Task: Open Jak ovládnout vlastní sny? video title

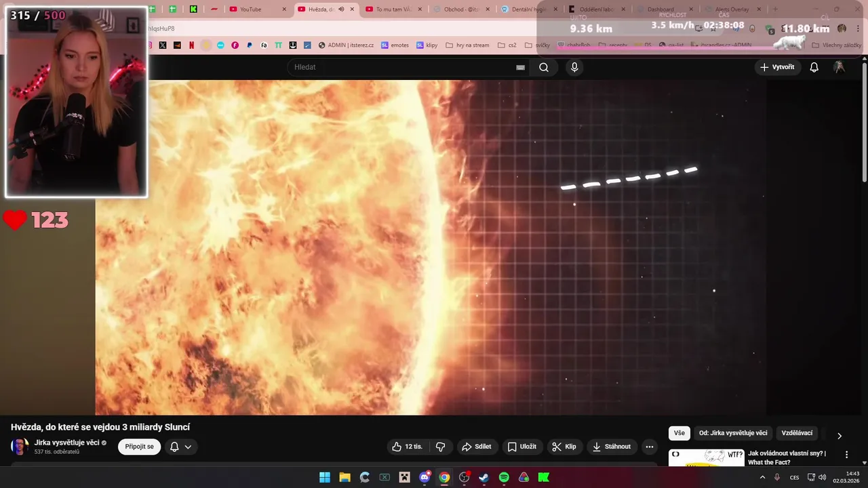Action: (787, 457)
